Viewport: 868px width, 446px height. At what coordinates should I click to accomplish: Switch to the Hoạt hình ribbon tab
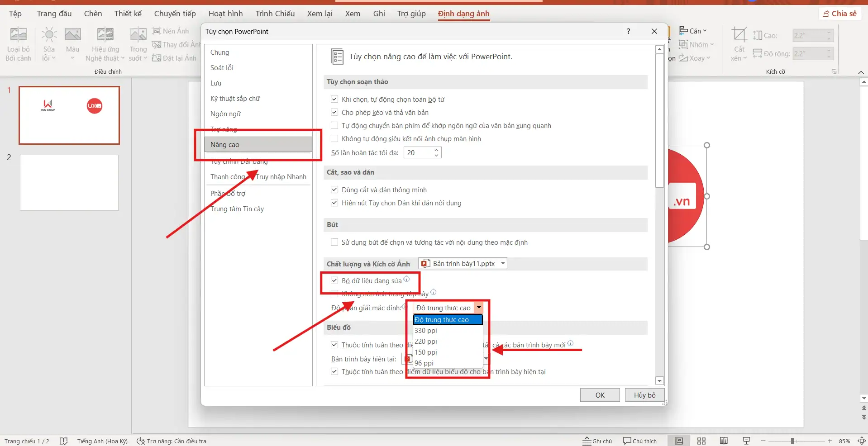click(x=225, y=14)
